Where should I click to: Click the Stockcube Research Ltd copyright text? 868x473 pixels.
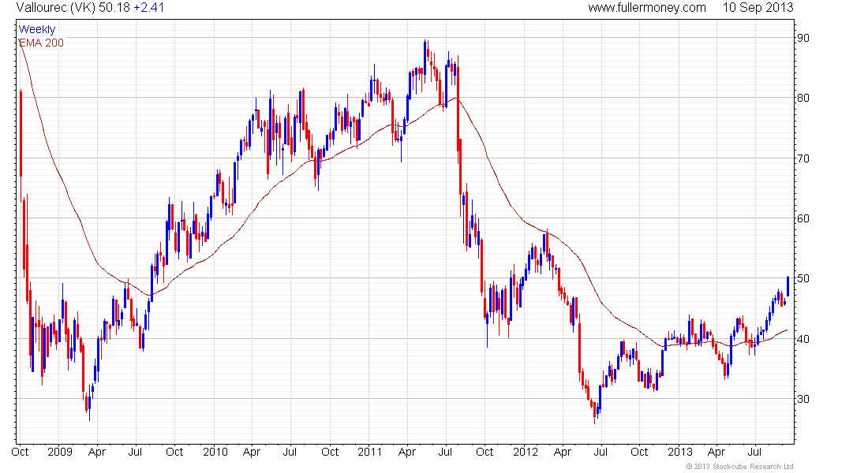pos(739,467)
